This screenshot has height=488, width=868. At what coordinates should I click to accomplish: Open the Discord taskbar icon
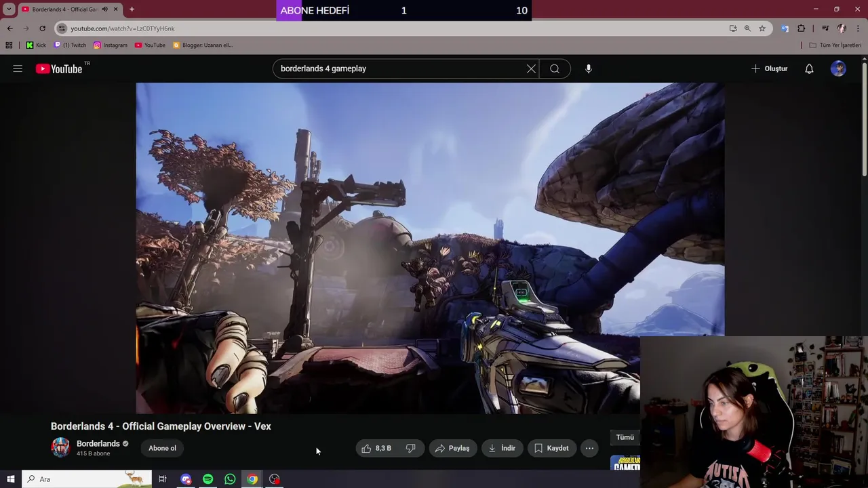186,479
